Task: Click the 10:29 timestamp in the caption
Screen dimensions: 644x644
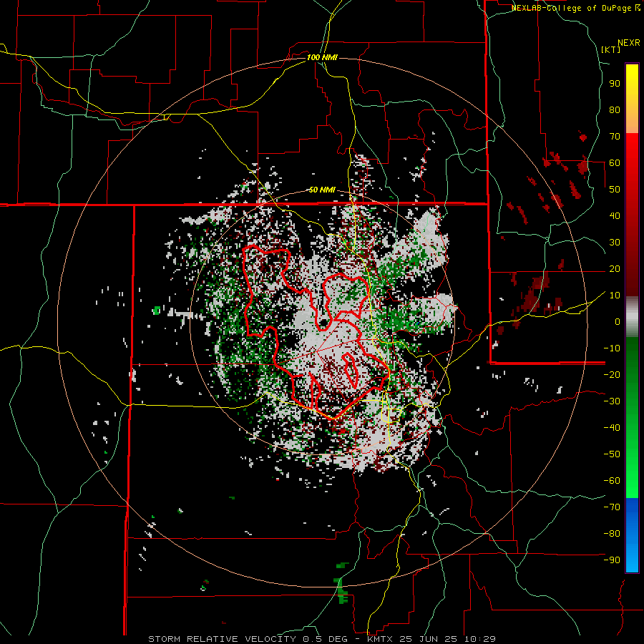Action: [479, 639]
